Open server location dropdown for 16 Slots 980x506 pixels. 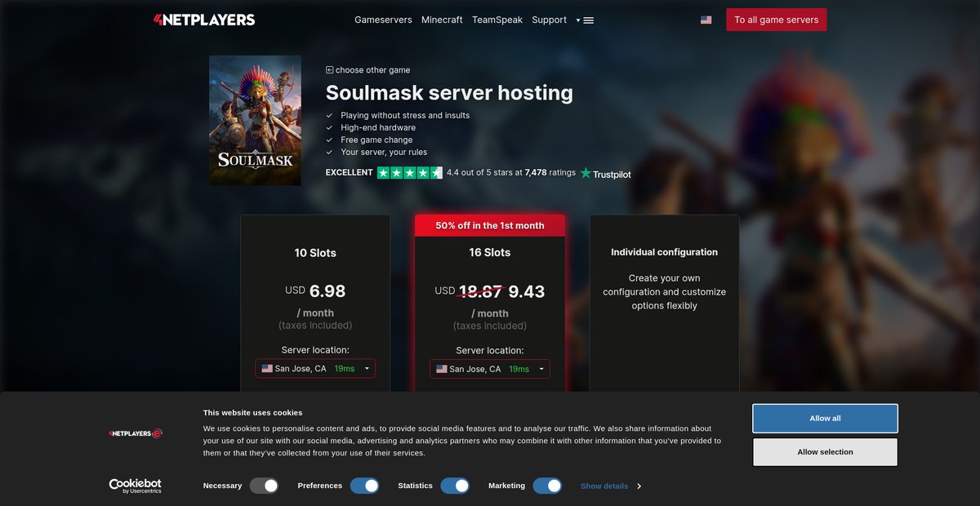pos(490,369)
